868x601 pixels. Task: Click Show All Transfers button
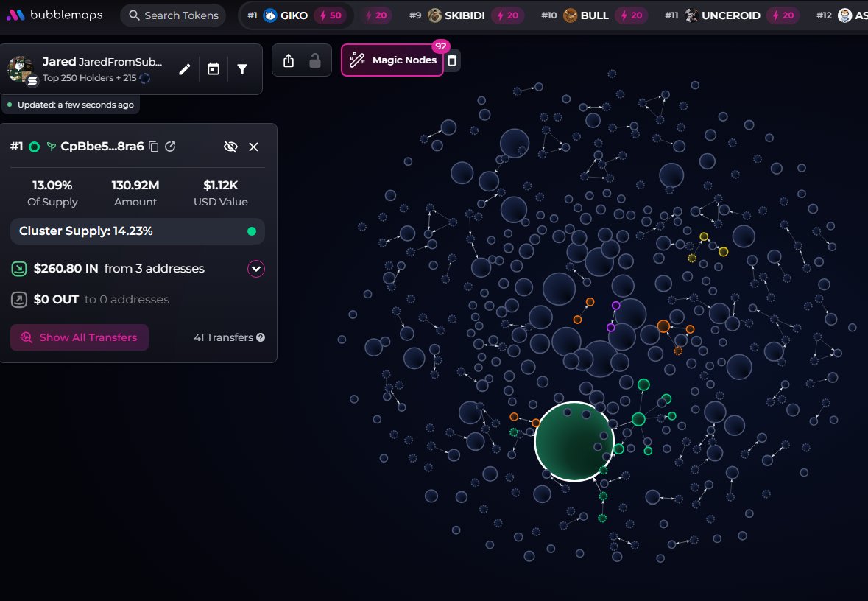pyautogui.click(x=80, y=337)
